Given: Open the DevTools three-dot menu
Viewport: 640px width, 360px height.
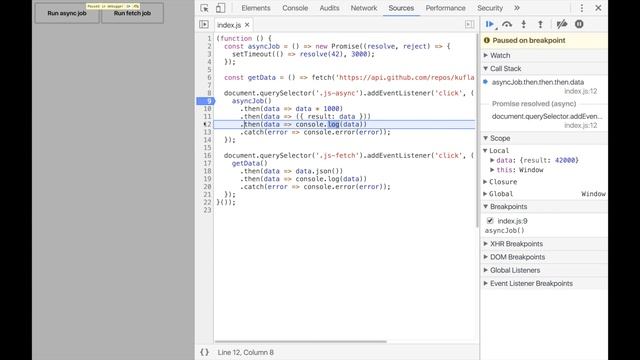Looking at the screenshot, I should pyautogui.click(x=582, y=8).
